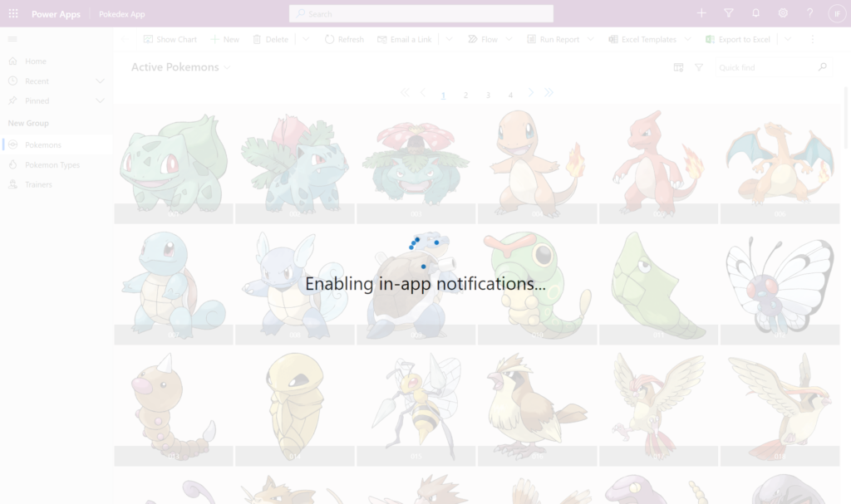The width and height of the screenshot is (851, 504).
Task: Expand the Flow dropdown chevron
Action: [509, 39]
